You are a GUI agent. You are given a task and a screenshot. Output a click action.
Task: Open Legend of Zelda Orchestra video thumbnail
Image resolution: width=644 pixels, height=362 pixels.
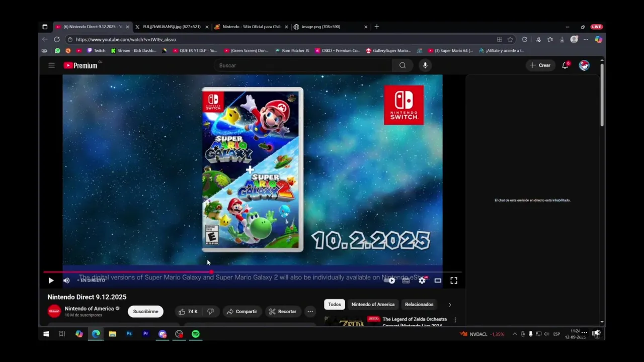[351, 321]
